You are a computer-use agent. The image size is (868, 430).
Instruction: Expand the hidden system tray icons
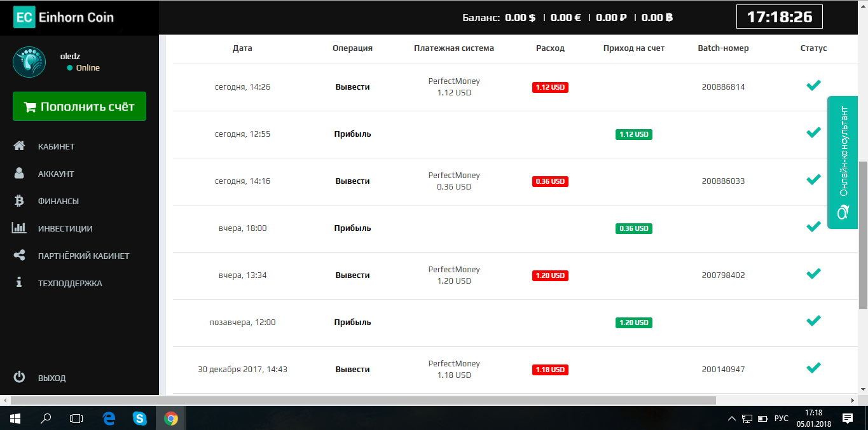click(732, 419)
